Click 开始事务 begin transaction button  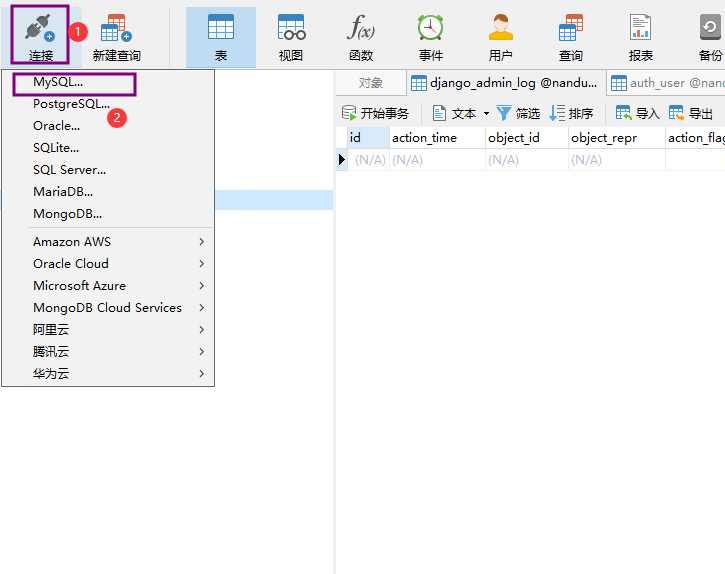click(x=375, y=113)
